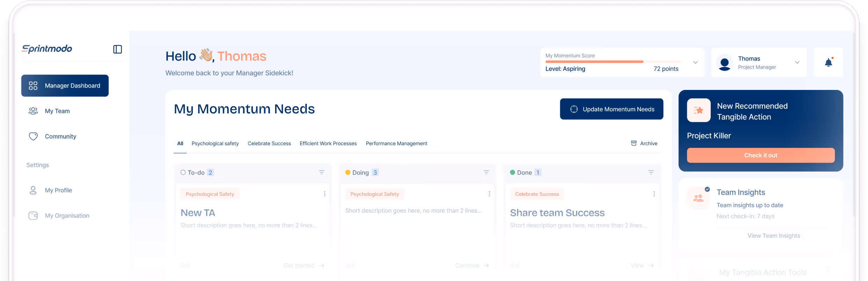
Task: Click Update Momentum Needs button
Action: pyautogui.click(x=612, y=109)
